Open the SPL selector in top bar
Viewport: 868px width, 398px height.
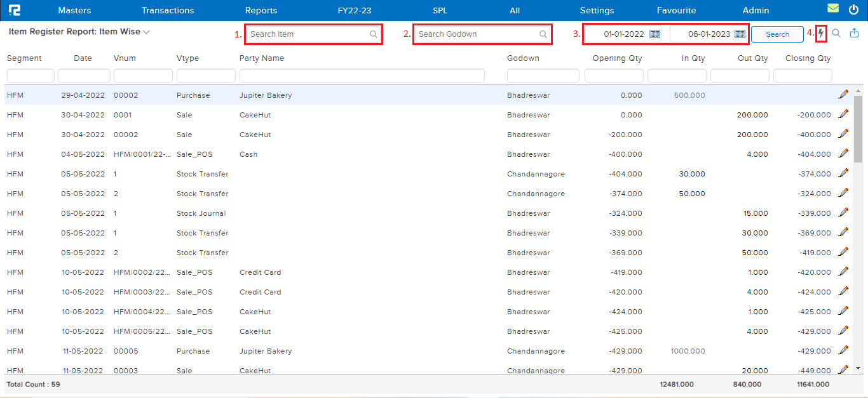click(440, 10)
